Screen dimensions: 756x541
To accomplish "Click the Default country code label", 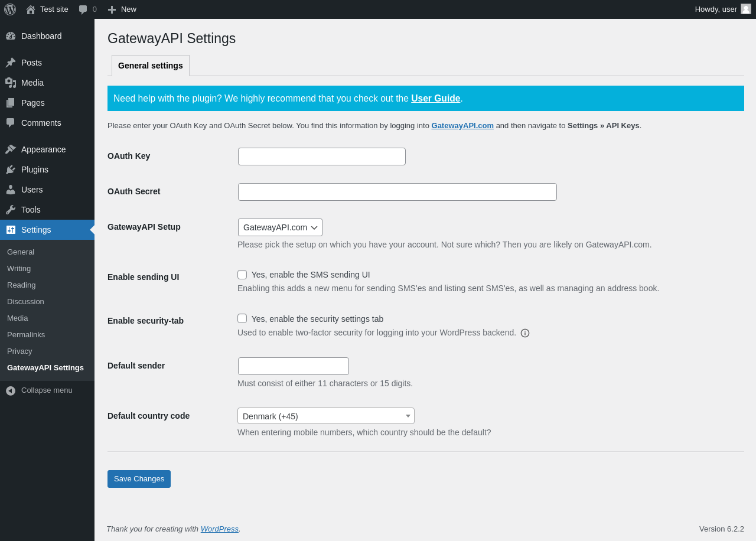I will coord(149,416).
